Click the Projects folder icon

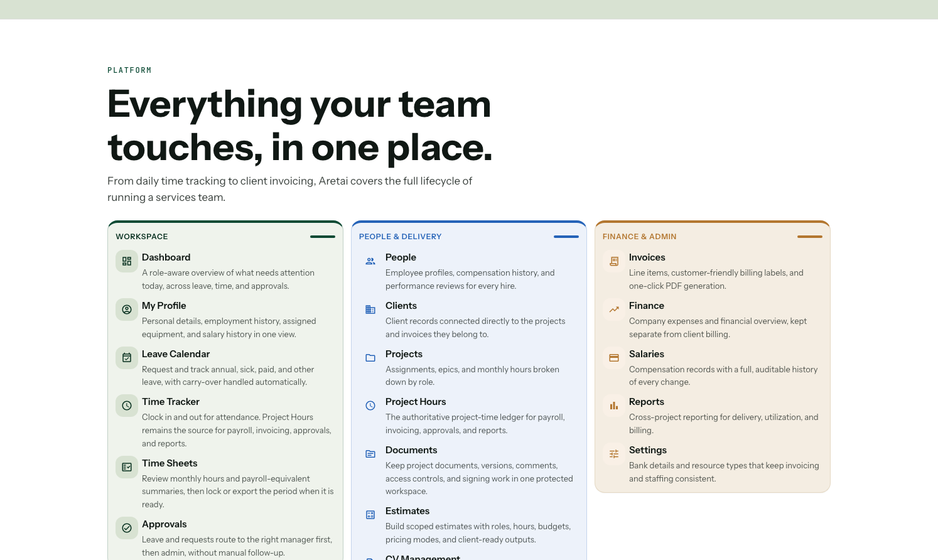tap(370, 358)
